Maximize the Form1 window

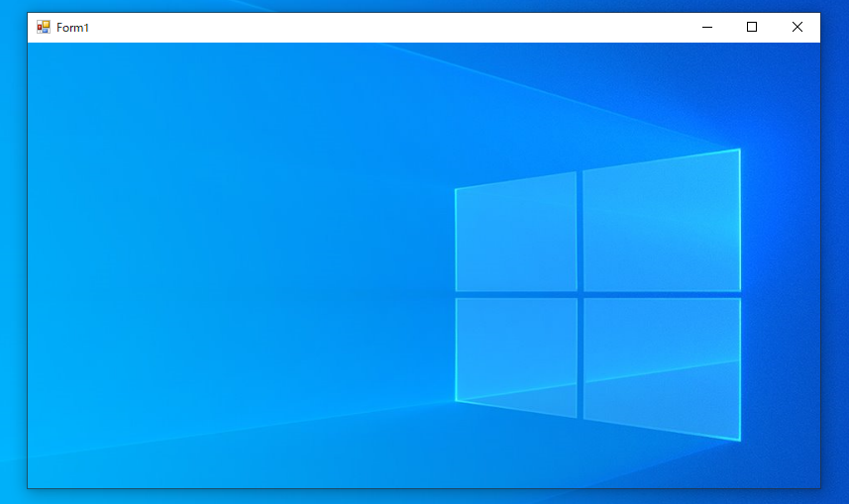pyautogui.click(x=752, y=27)
